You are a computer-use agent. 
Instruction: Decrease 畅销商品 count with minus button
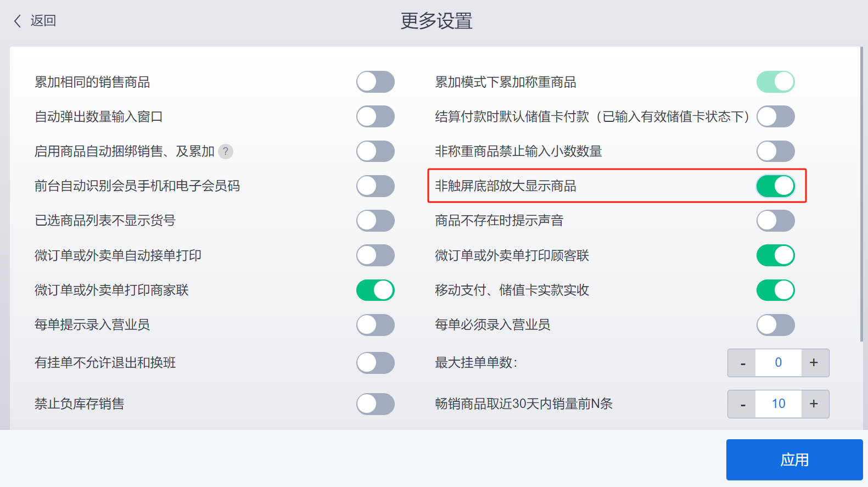point(742,404)
